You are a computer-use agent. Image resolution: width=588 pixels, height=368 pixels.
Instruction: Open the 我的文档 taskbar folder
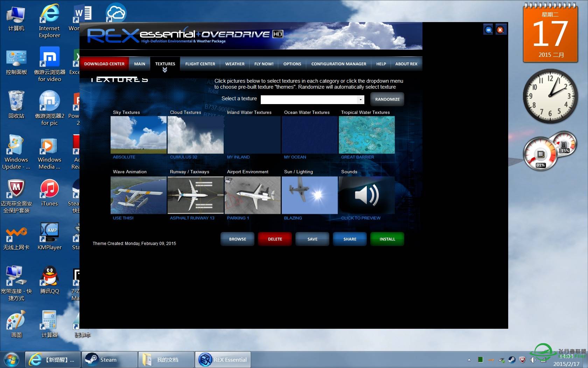point(166,360)
